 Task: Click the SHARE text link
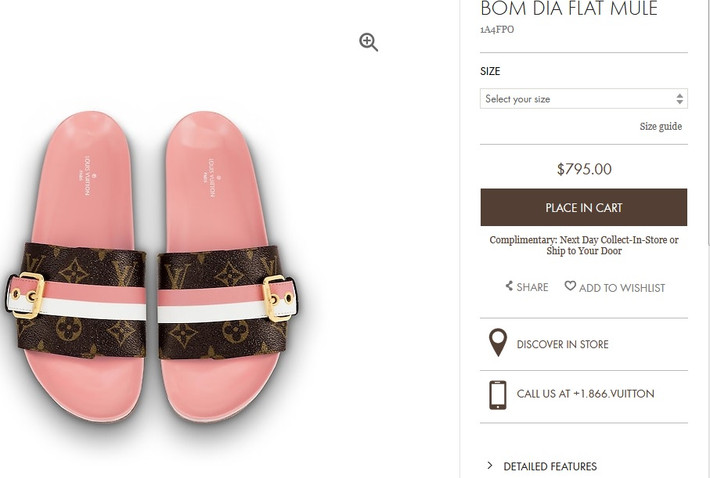(x=532, y=288)
